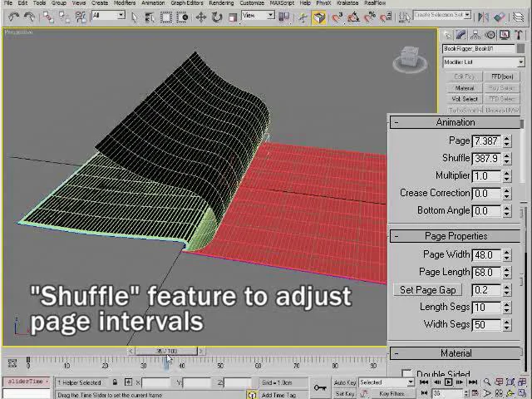
Task: Click the object color swatch beside BookRigger name
Action: 521,48
